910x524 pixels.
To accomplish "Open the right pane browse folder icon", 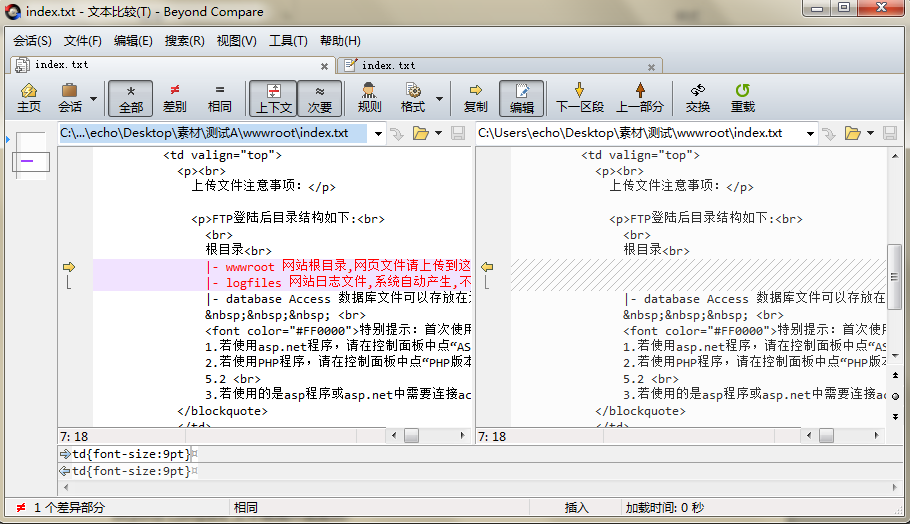I will tap(853, 133).
